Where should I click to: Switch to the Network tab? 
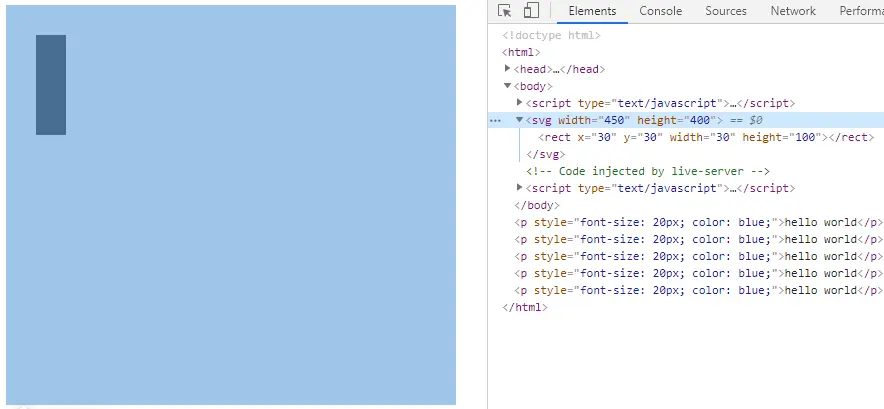[793, 11]
